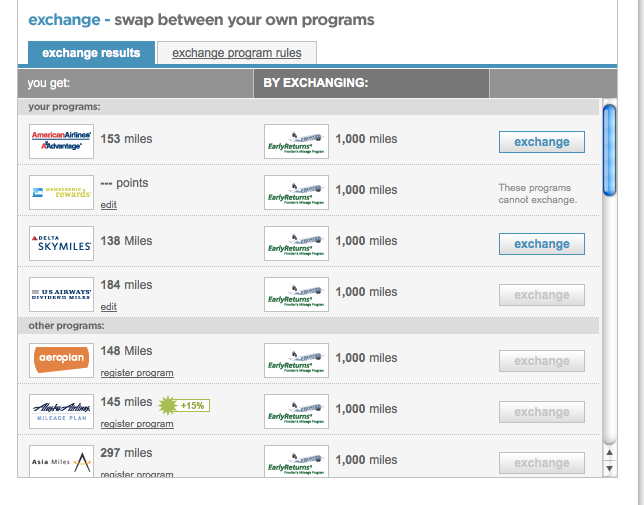Click the Alaska Airlines Mileage Plan logo
The width and height of the screenshot is (644, 505).
click(x=61, y=411)
